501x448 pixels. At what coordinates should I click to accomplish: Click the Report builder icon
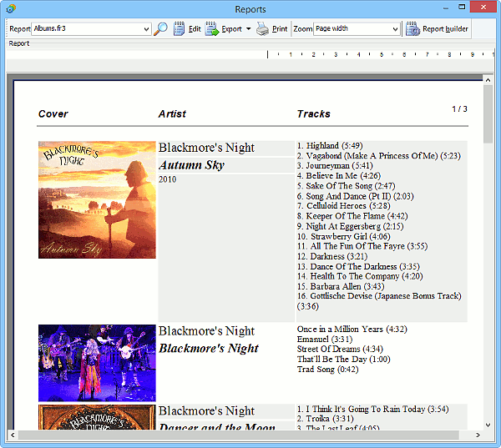pos(412,28)
